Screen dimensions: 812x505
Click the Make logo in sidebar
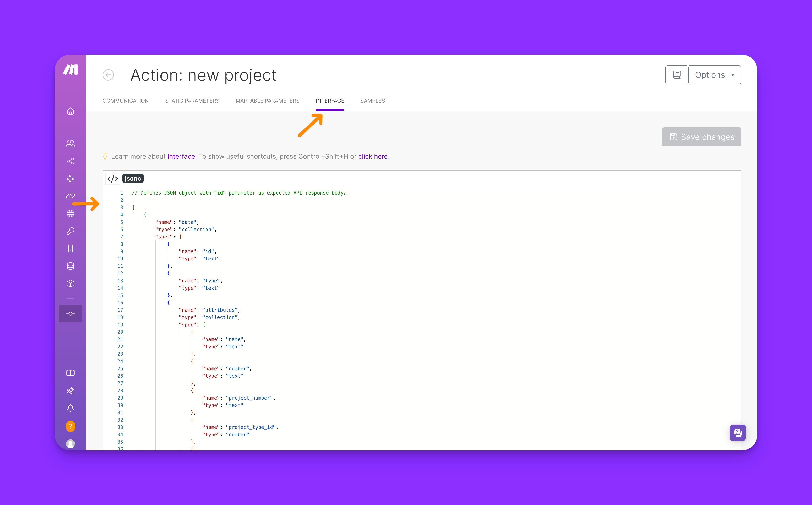(x=70, y=70)
